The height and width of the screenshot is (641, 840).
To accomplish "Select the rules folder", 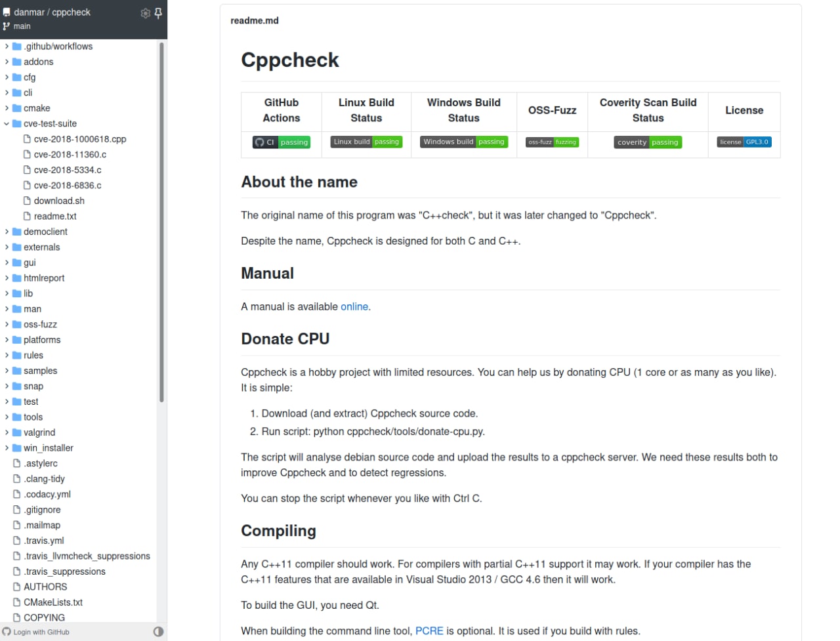I will [33, 356].
